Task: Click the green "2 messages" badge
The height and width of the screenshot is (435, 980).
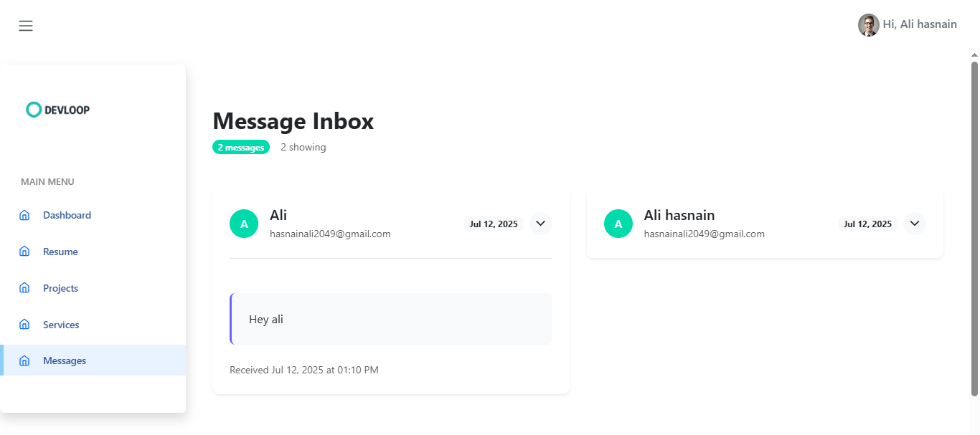Action: (241, 148)
